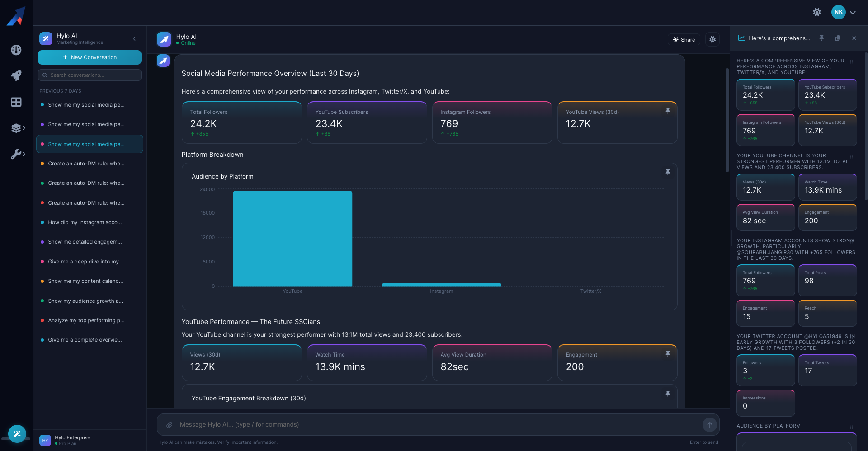Click the floating magic wand assistant button
Screen dimensions: 868x451
click(17, 434)
